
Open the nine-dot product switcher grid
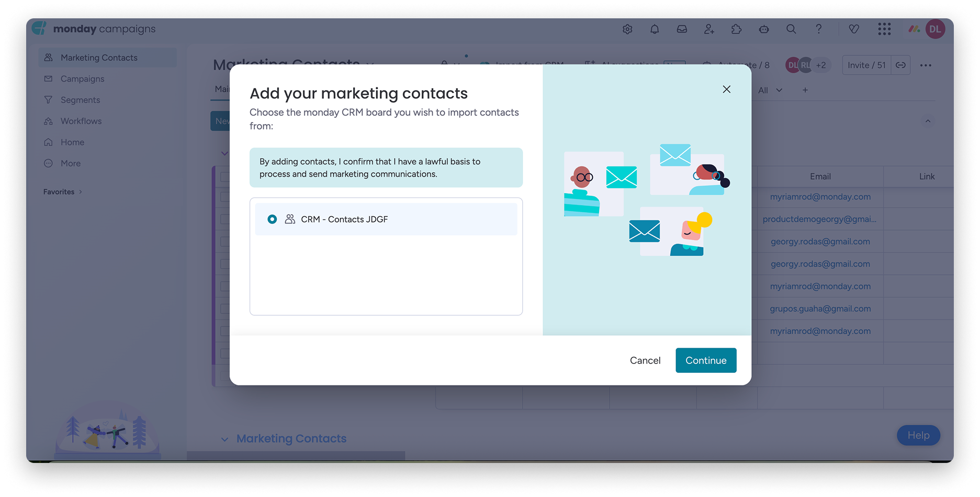point(884,29)
